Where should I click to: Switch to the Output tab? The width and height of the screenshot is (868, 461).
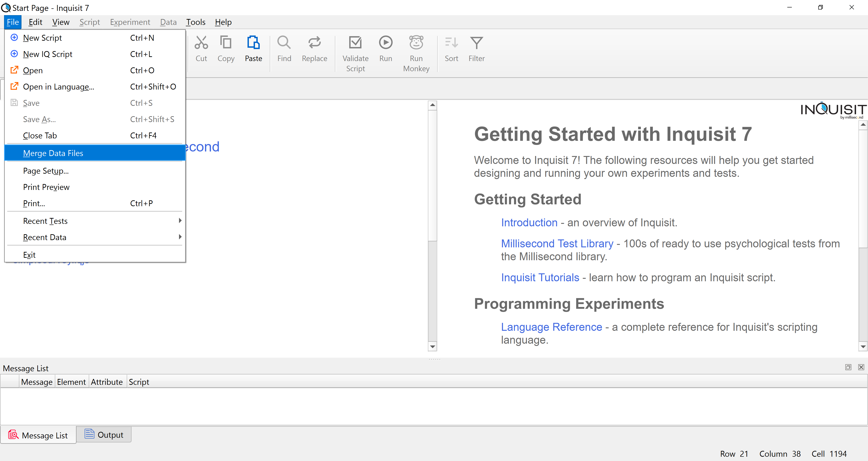pos(104,434)
